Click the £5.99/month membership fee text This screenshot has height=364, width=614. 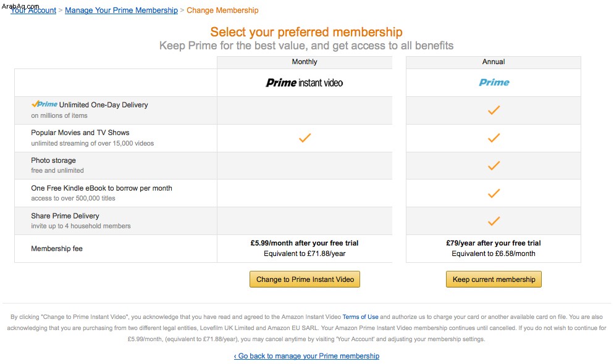[x=305, y=243]
